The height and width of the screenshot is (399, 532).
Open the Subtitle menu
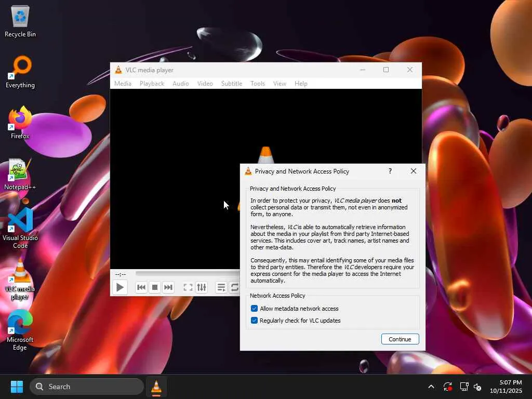coord(232,84)
